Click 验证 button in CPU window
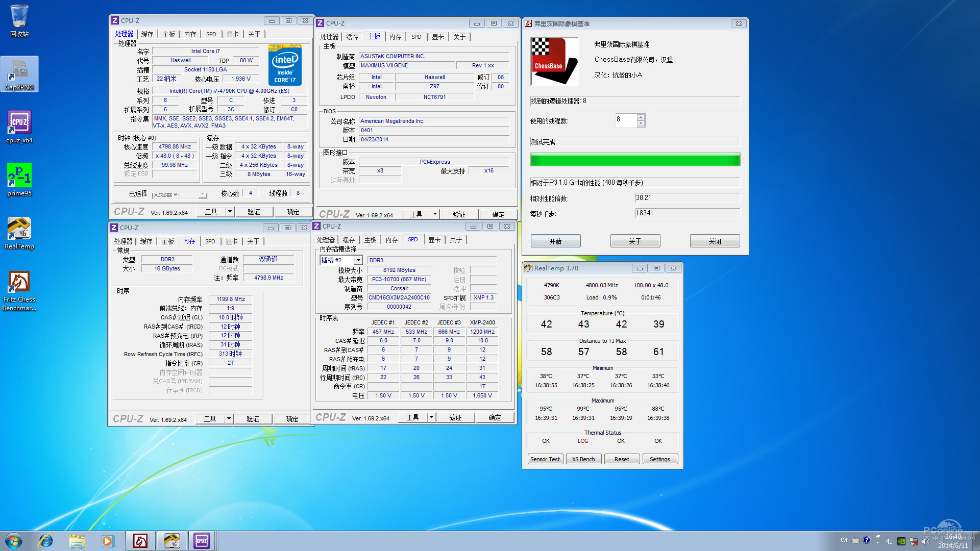 (x=254, y=212)
